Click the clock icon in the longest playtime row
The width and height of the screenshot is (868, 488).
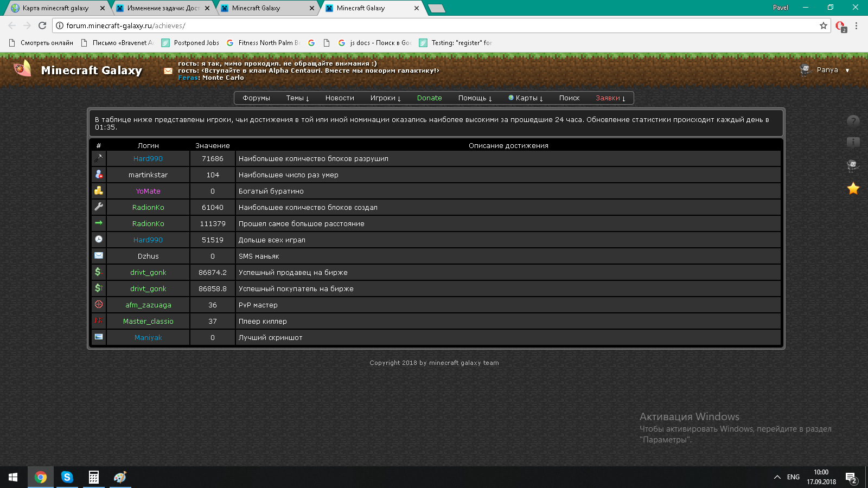99,240
